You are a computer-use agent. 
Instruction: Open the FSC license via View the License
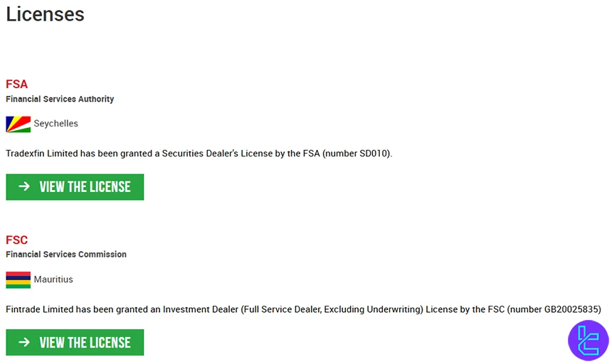click(85, 343)
